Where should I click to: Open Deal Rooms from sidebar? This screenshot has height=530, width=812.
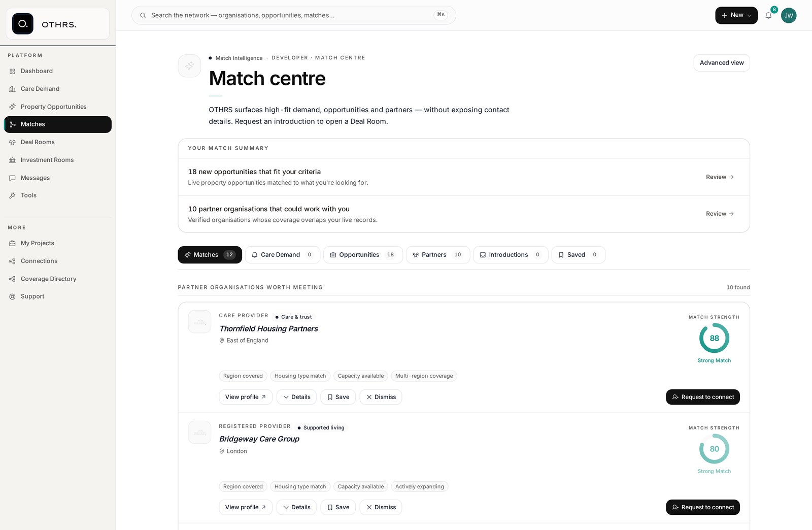(58, 142)
